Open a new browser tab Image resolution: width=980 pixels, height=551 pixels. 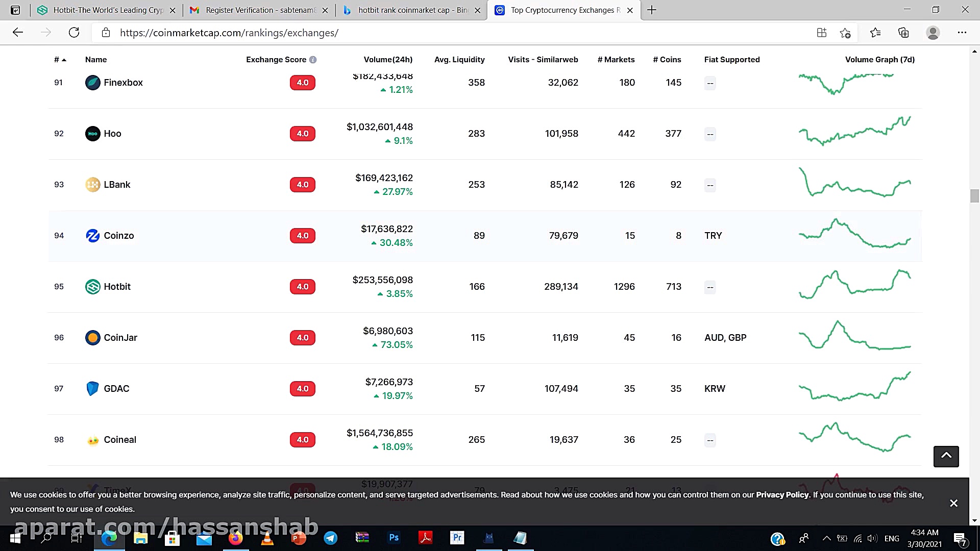[652, 10]
